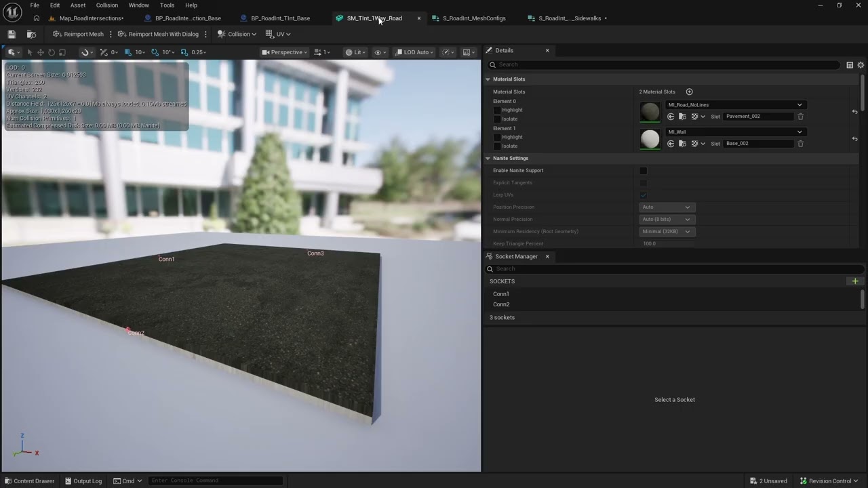Open the viewport Show options eye menu

click(380, 52)
